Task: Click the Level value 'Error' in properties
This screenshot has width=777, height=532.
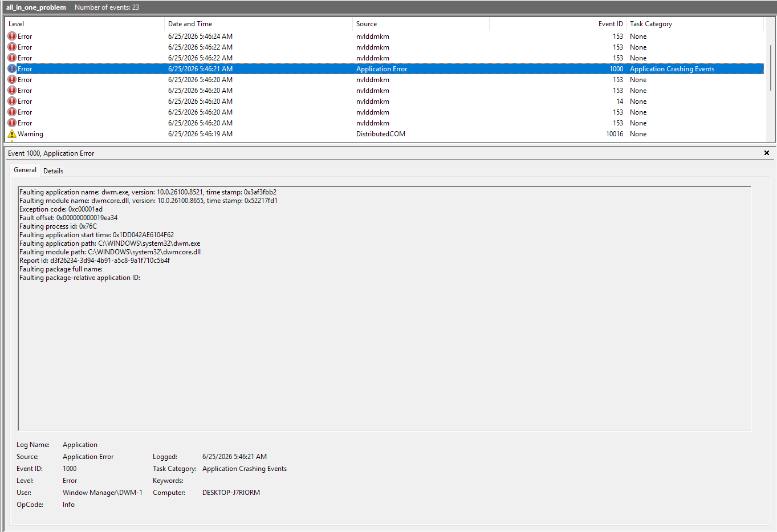Action: point(70,481)
